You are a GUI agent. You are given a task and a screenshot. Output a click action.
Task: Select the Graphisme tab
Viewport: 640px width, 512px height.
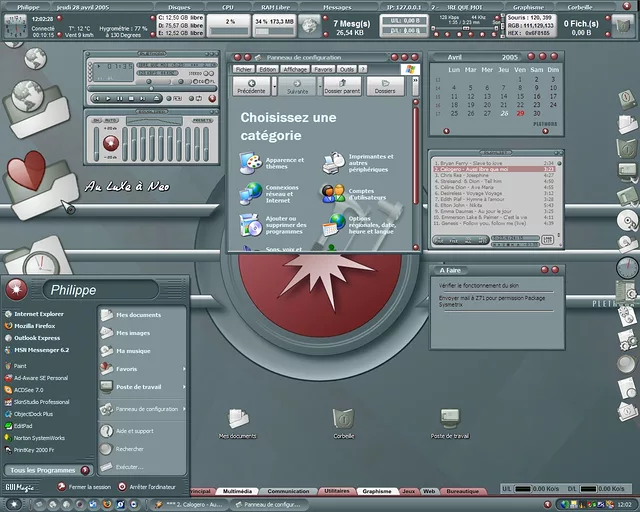[377, 492]
